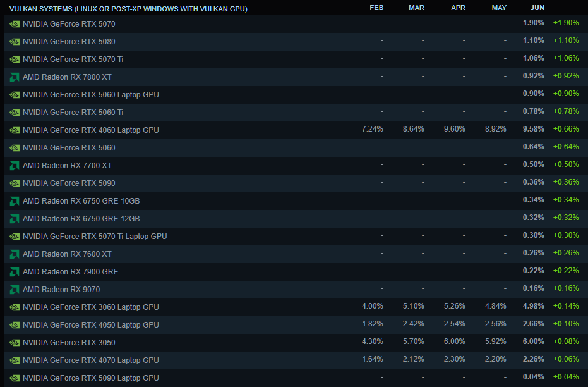Click the JUN column header
The width and height of the screenshot is (588, 387).
536,8
